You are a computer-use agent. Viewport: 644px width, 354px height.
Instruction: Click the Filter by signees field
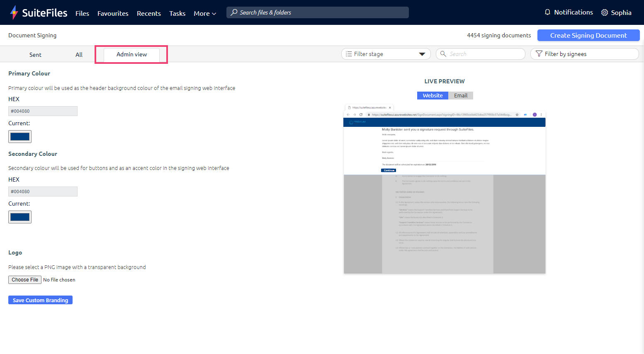point(585,54)
